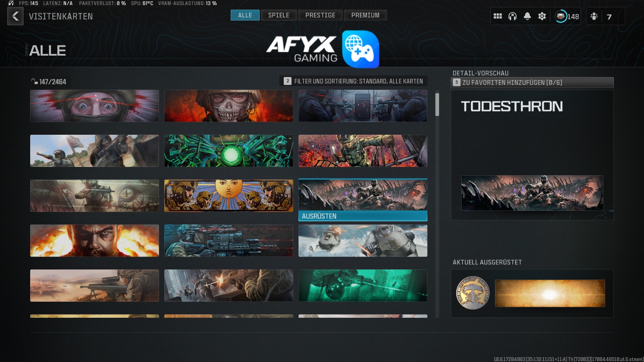Click the calling card list scrollbar

[437, 105]
